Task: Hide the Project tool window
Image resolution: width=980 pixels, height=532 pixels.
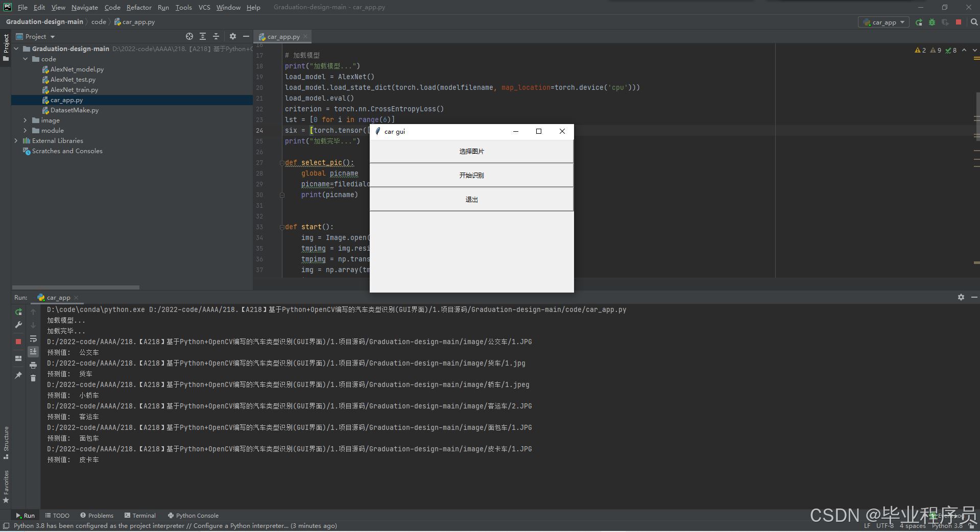Action: tap(246, 36)
